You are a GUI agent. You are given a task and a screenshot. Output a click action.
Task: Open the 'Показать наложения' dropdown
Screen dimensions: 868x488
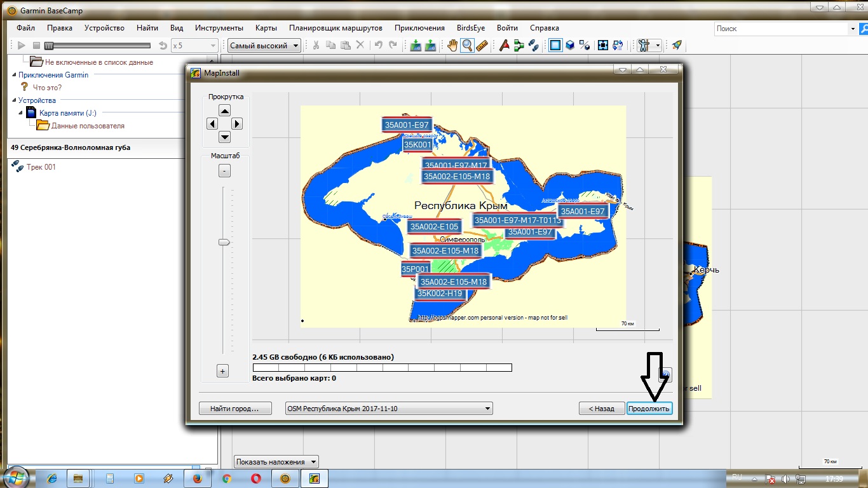(x=276, y=462)
